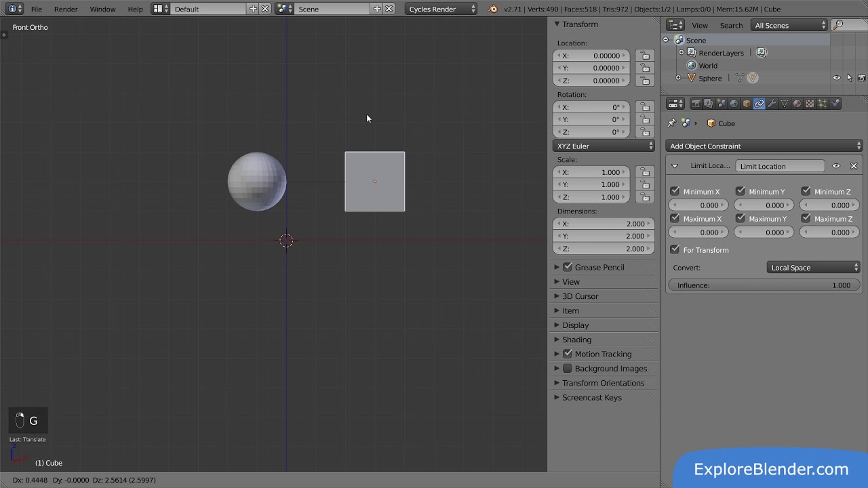
Task: Click the Cube object icon in breadcrumb
Action: click(711, 123)
